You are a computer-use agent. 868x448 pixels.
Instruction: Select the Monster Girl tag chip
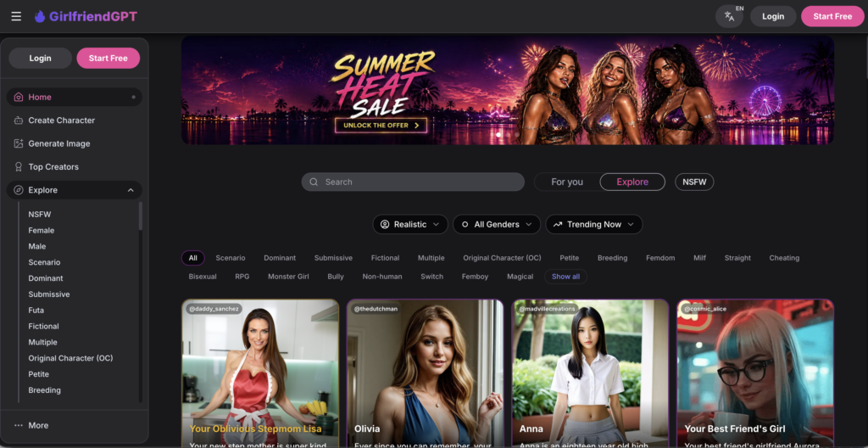point(288,276)
